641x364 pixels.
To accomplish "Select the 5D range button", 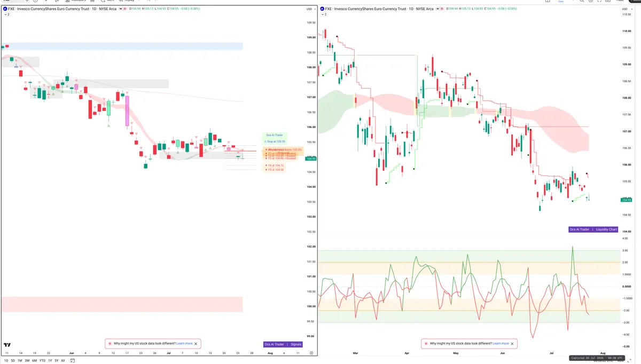I will click(x=13, y=361).
